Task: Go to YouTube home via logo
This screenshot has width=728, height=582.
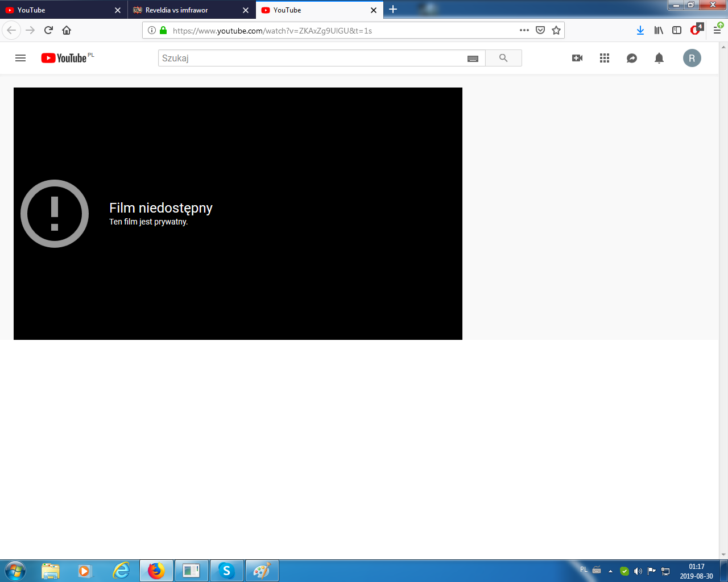Action: [x=64, y=58]
